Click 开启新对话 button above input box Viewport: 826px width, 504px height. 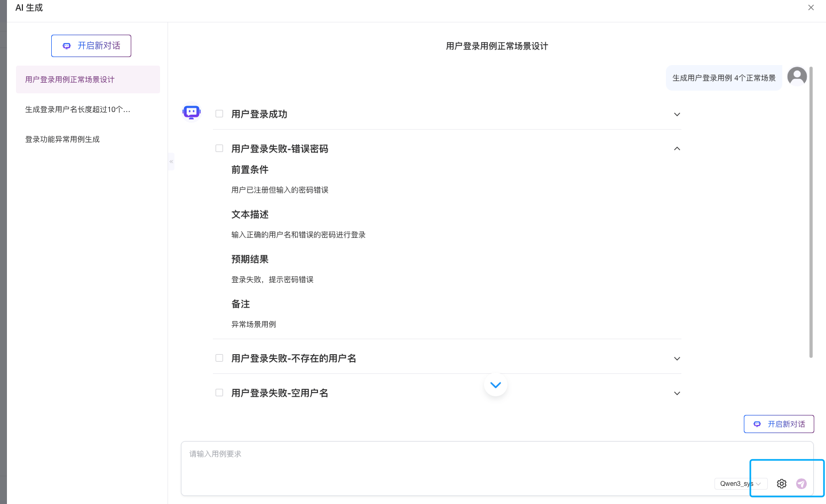tap(779, 424)
